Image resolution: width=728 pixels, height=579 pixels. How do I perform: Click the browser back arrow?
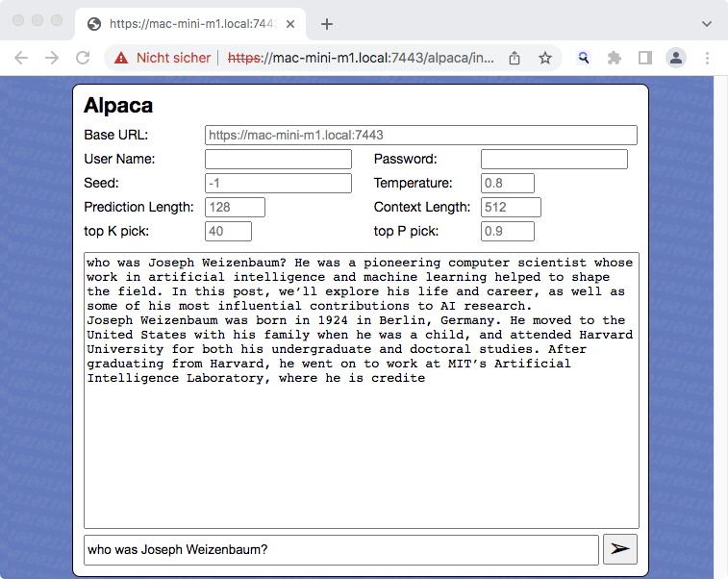point(21,58)
